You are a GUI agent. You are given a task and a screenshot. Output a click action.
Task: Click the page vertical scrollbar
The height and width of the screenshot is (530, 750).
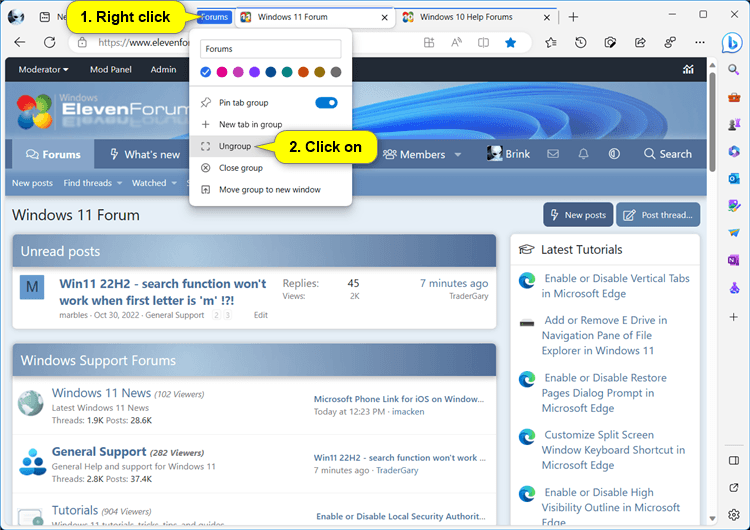(712, 121)
